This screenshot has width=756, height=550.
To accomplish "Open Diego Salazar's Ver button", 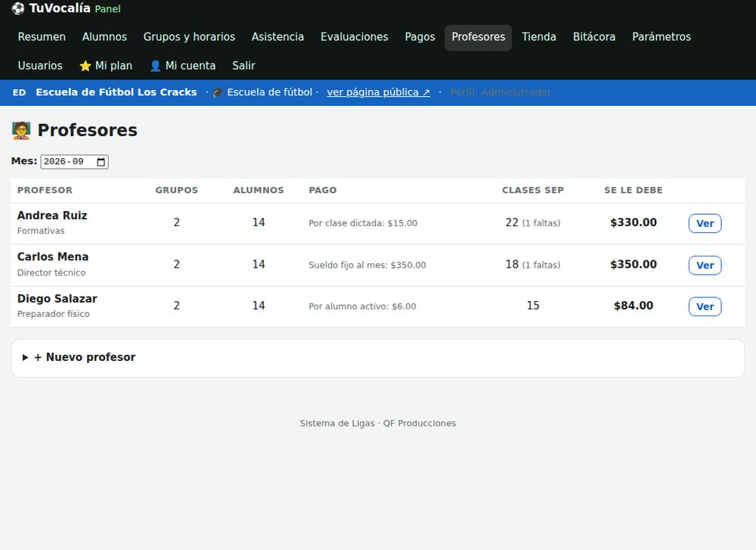I will click(x=705, y=306).
